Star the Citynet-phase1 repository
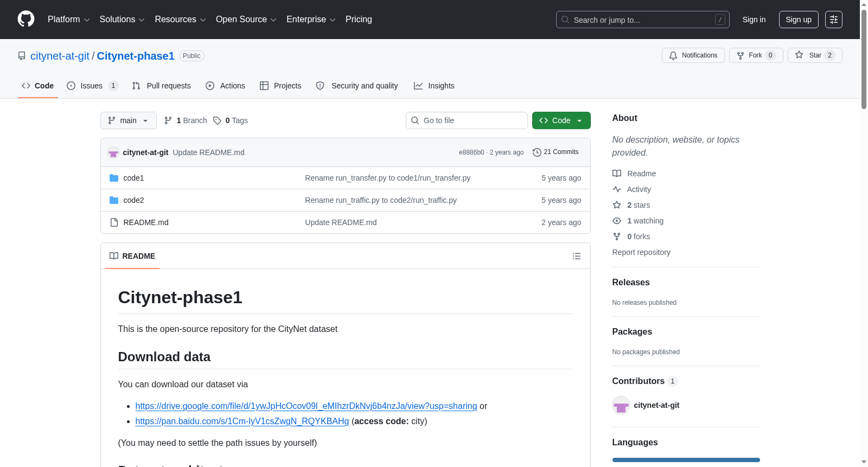Viewport: 868px width, 467px height. tap(815, 55)
